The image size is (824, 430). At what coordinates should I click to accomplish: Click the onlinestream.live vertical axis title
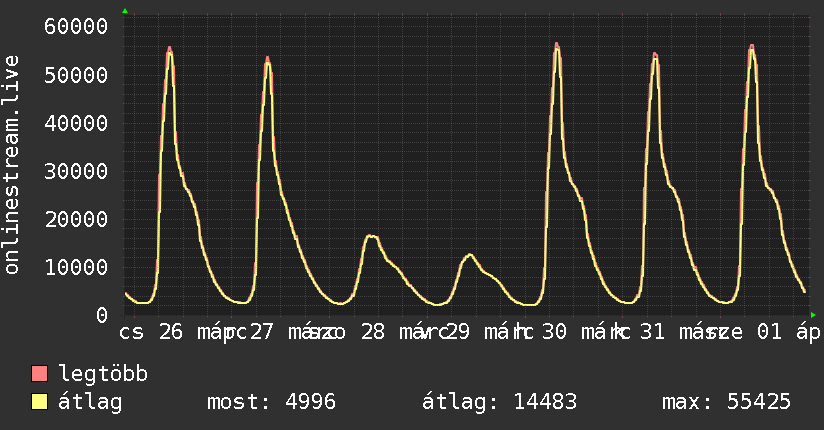coord(11,165)
